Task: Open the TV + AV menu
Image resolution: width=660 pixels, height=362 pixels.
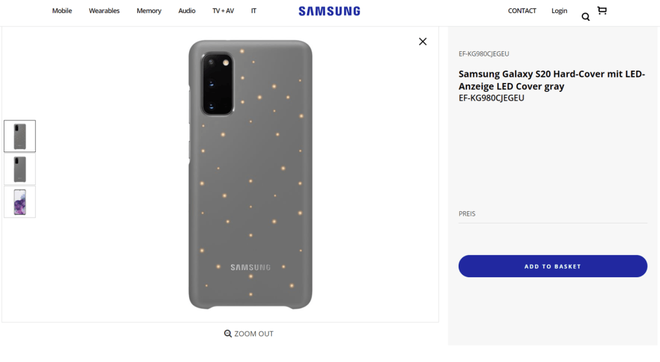Action: [x=223, y=11]
